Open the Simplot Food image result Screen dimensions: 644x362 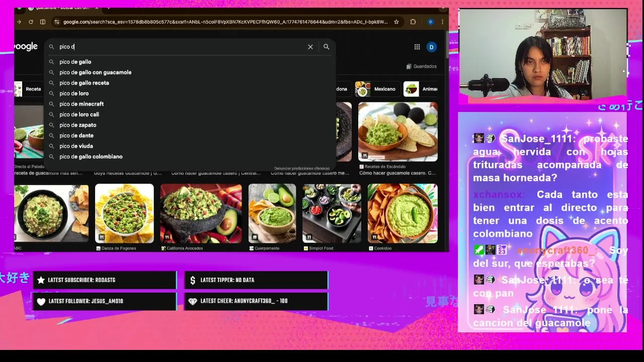click(x=332, y=214)
